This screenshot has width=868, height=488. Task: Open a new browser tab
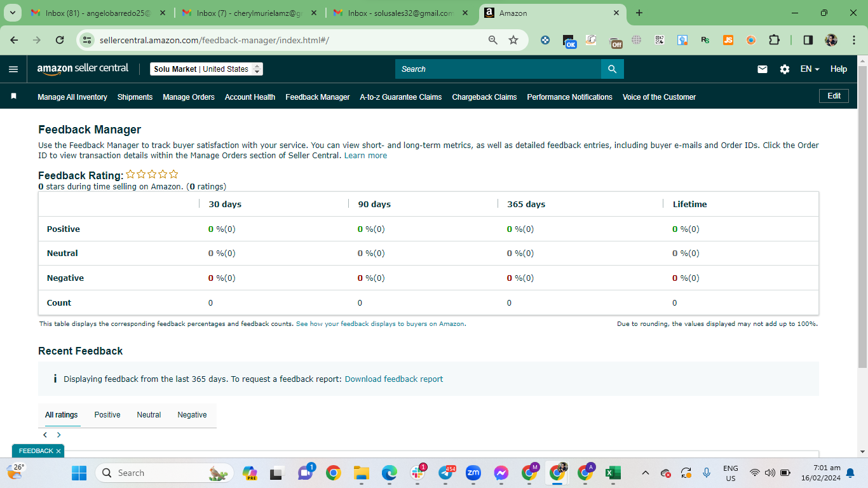(639, 13)
